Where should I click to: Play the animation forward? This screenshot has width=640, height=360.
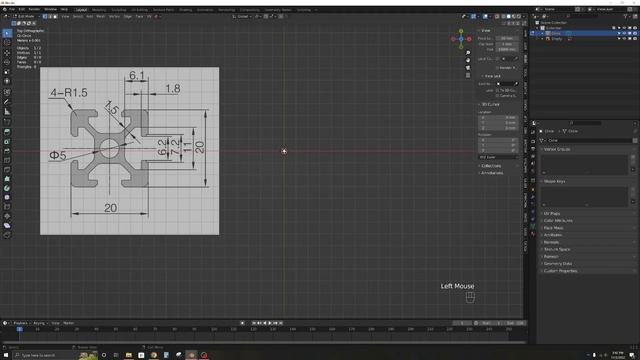[270, 323]
